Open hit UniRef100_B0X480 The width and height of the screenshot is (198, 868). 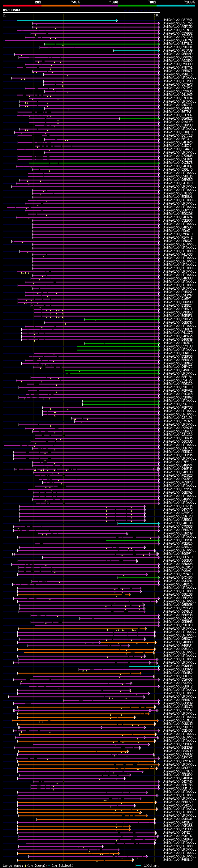click(x=177, y=577)
